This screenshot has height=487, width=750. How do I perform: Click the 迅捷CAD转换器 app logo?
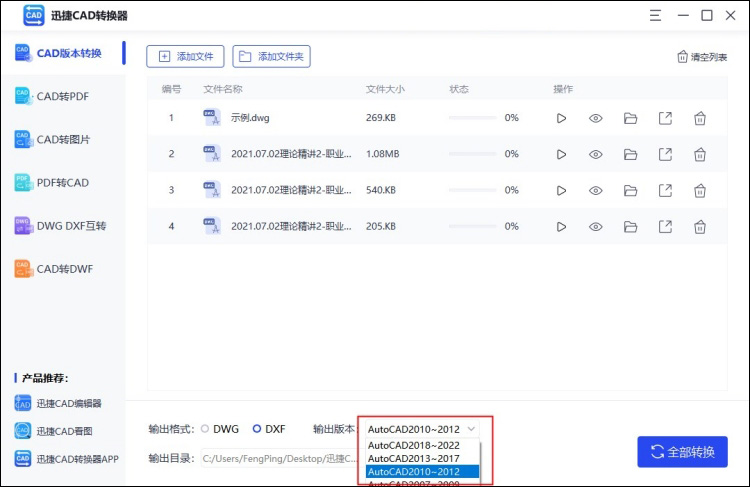[33, 15]
